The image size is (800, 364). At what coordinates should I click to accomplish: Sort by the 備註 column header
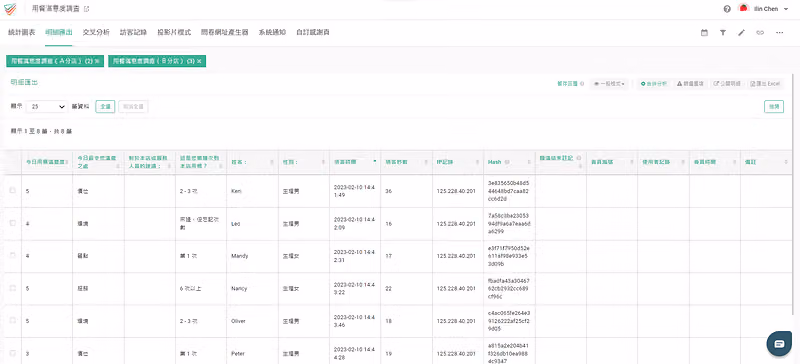point(766,162)
